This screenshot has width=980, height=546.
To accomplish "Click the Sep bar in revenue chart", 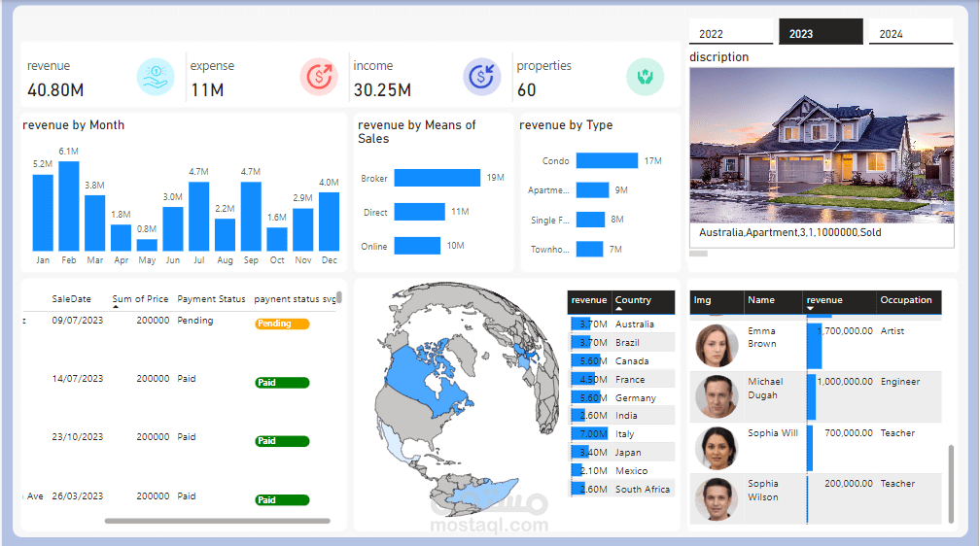I will coord(251,216).
